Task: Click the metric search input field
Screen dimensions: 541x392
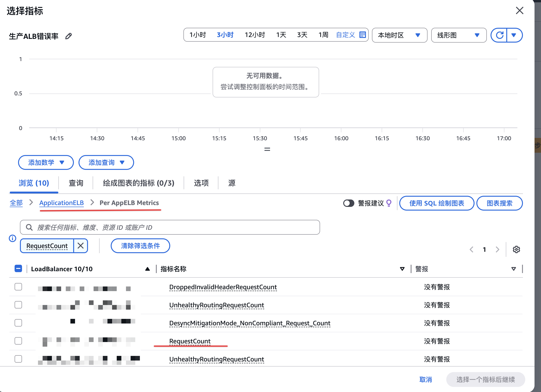Action: pyautogui.click(x=170, y=227)
